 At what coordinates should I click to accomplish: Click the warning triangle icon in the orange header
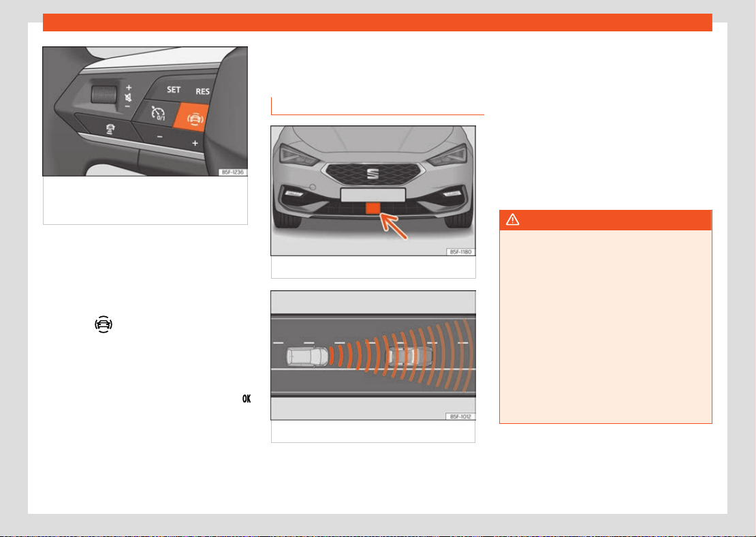[x=512, y=220]
